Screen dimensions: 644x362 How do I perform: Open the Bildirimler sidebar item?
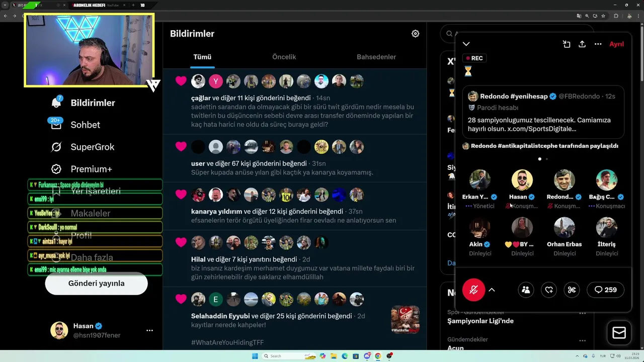point(84,103)
